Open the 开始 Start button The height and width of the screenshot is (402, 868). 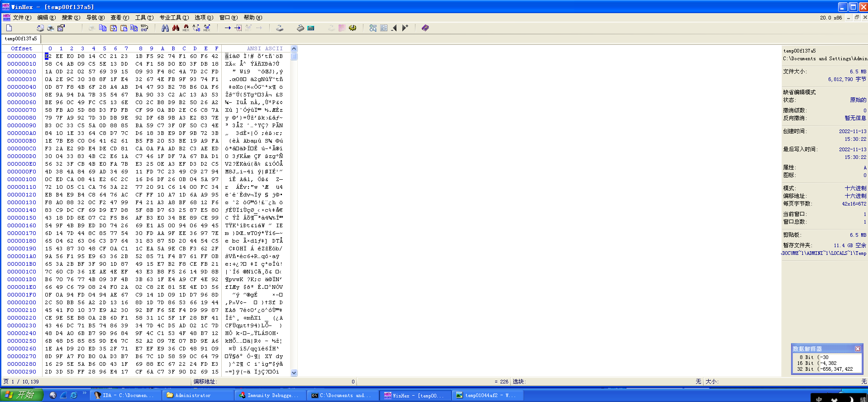tap(21, 395)
